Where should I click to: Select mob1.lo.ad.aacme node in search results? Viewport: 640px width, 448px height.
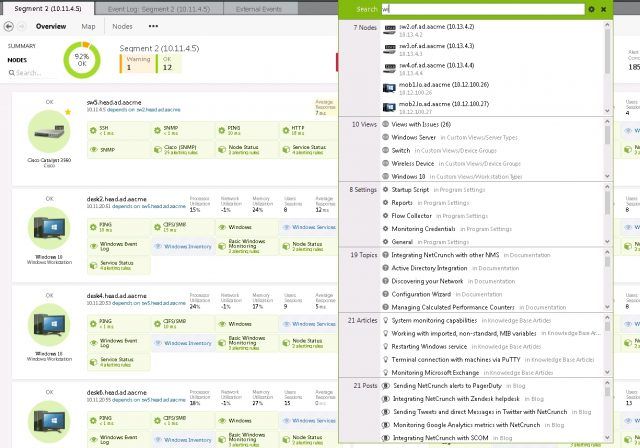[x=492, y=88]
